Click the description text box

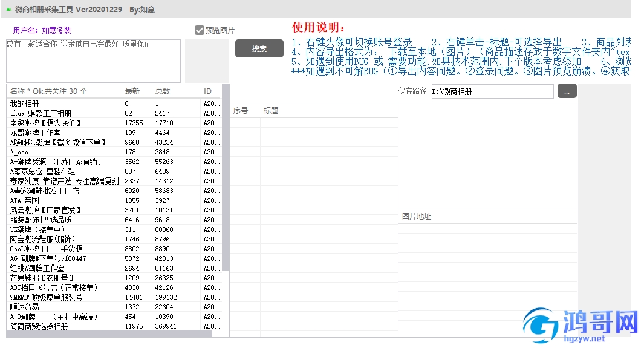tap(93, 61)
